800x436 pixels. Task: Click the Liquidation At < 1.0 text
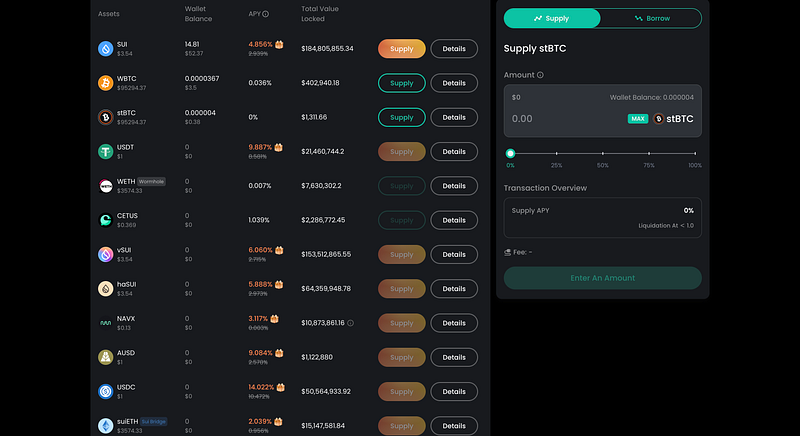(666, 225)
